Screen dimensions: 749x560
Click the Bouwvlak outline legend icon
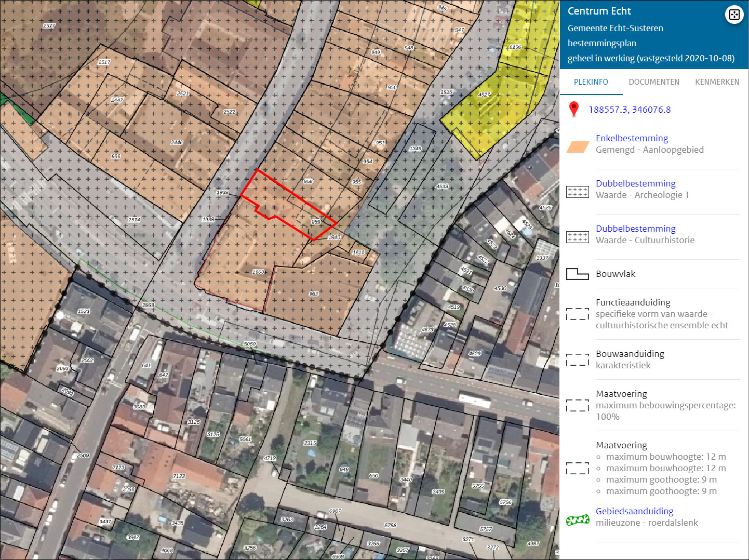click(577, 274)
